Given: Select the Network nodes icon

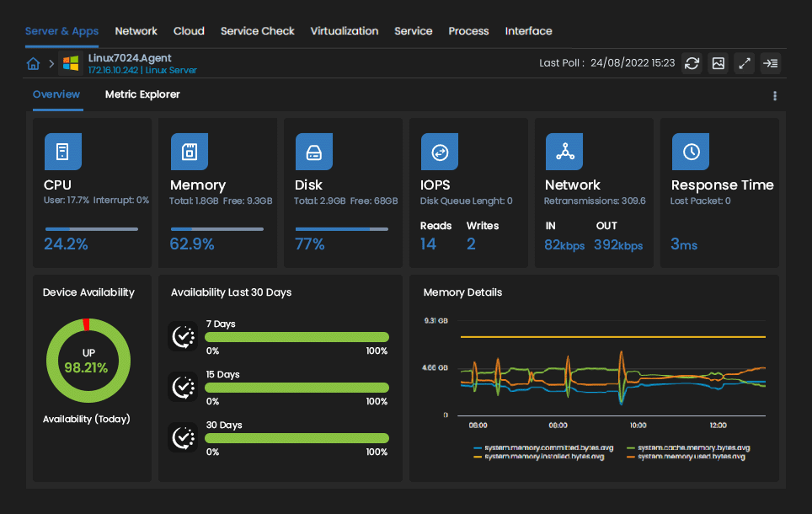Looking at the screenshot, I should point(564,152).
